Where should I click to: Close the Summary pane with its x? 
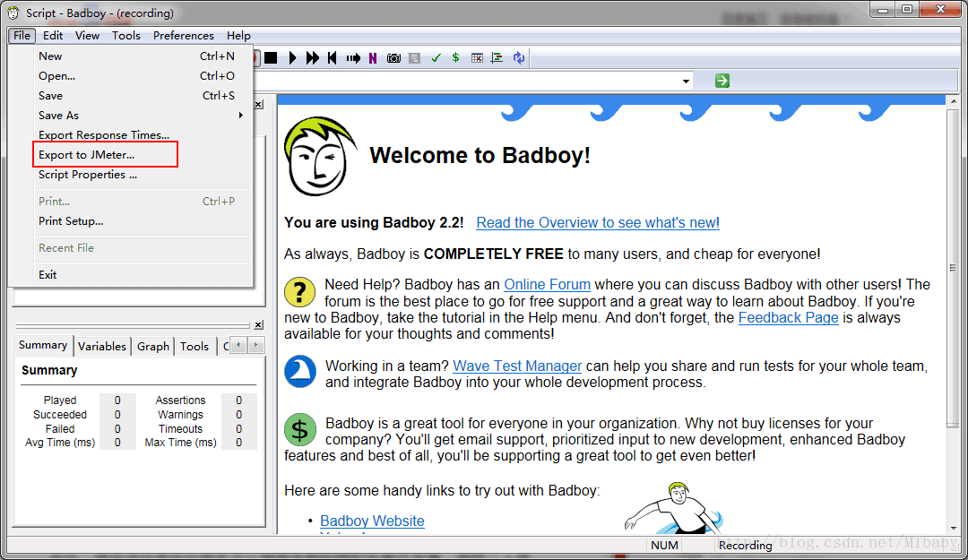click(259, 324)
